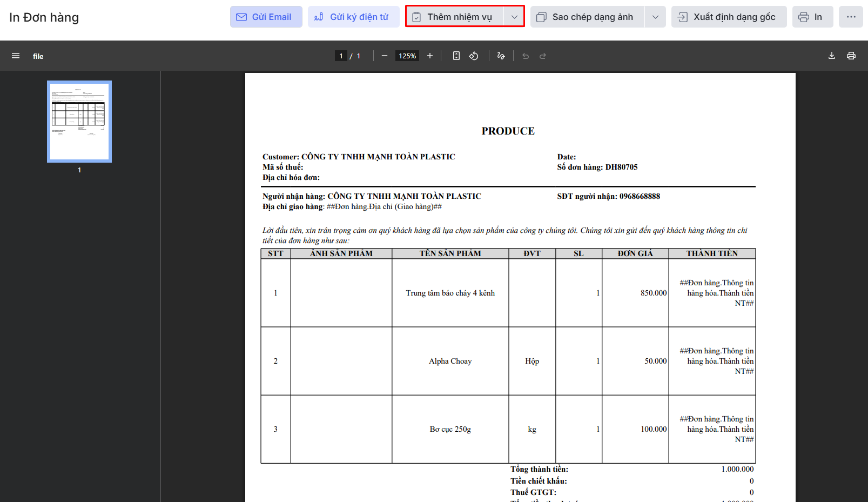Viewport: 868px width, 502px height.
Task: Open the more options ellipsis menu
Action: pos(851,17)
